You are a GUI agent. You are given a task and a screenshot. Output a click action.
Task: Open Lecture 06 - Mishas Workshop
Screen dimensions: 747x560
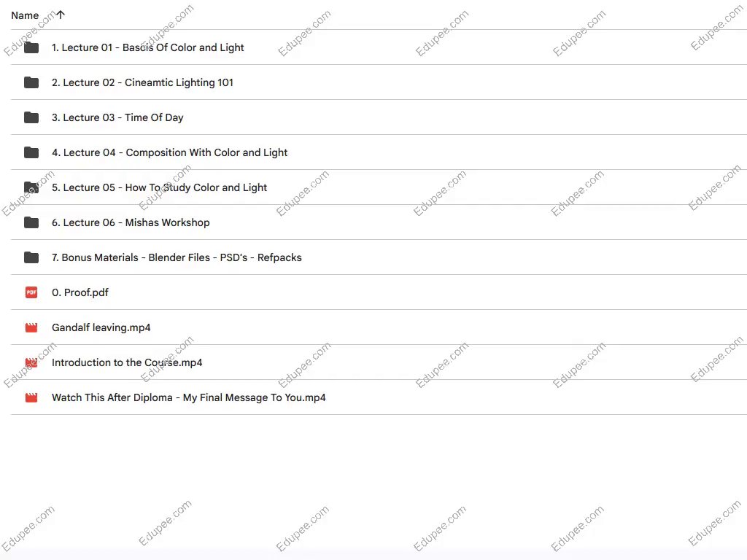click(x=131, y=222)
